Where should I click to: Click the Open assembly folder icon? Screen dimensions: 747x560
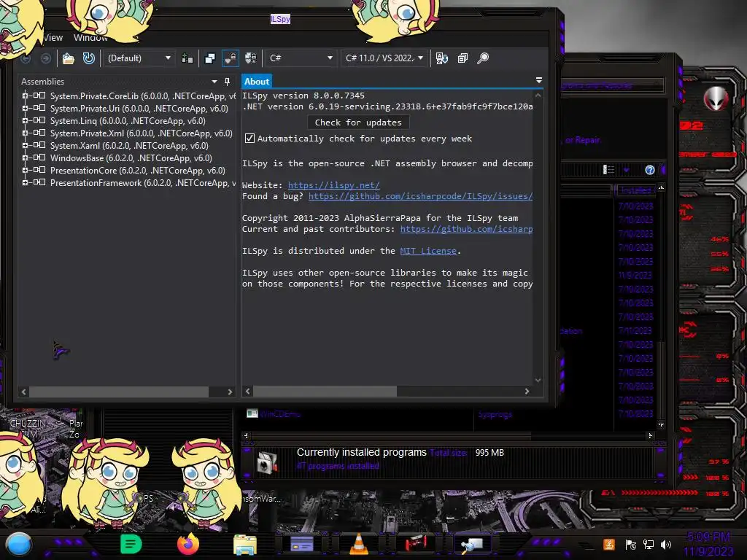69,58
